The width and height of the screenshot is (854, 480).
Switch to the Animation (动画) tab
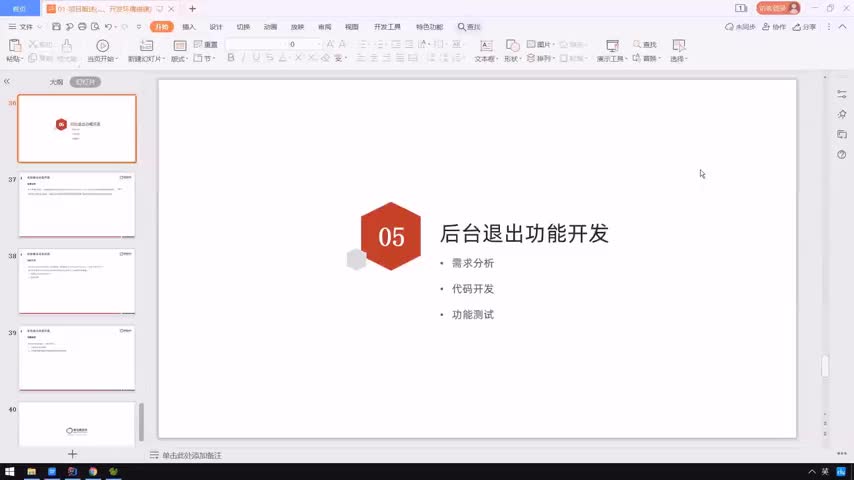270,27
